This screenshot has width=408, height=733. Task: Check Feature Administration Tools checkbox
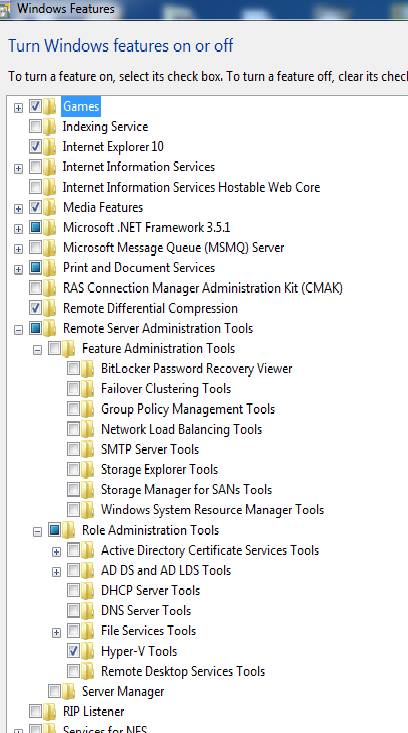tap(55, 348)
